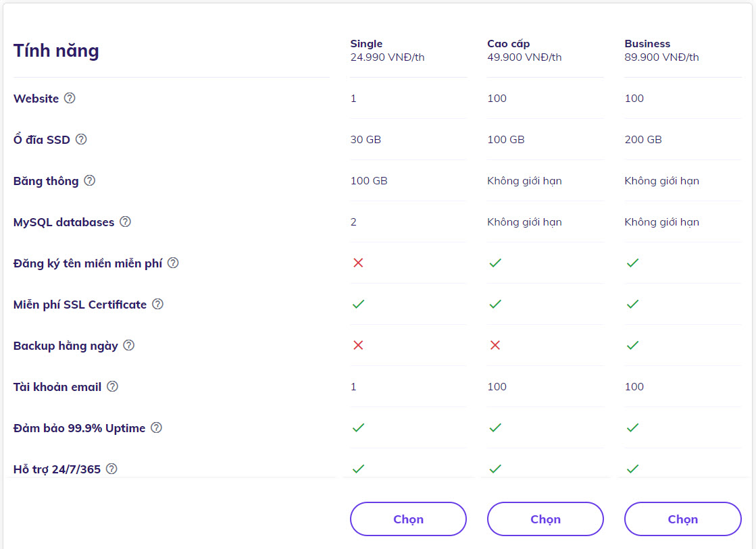This screenshot has width=756, height=549.
Task: Open the Backup hằng ngày info icon
Action: pos(130,346)
